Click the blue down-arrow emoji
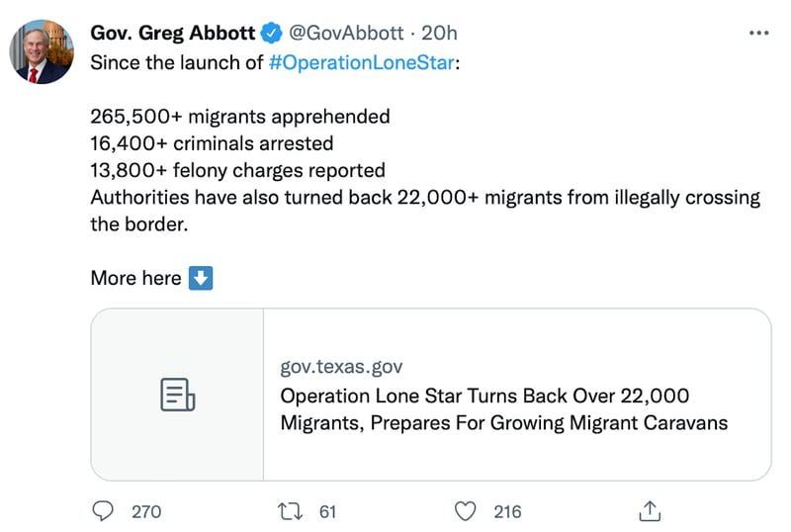791x532 pixels. pyautogui.click(x=201, y=278)
